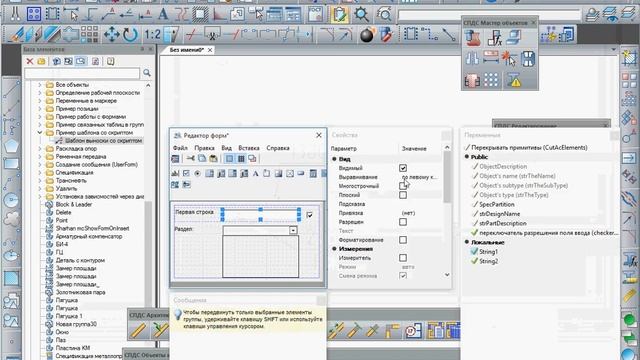The height and width of the screenshot is (360, 640).
Task: Enable the Форматирование checkbox
Action: [x=403, y=240]
